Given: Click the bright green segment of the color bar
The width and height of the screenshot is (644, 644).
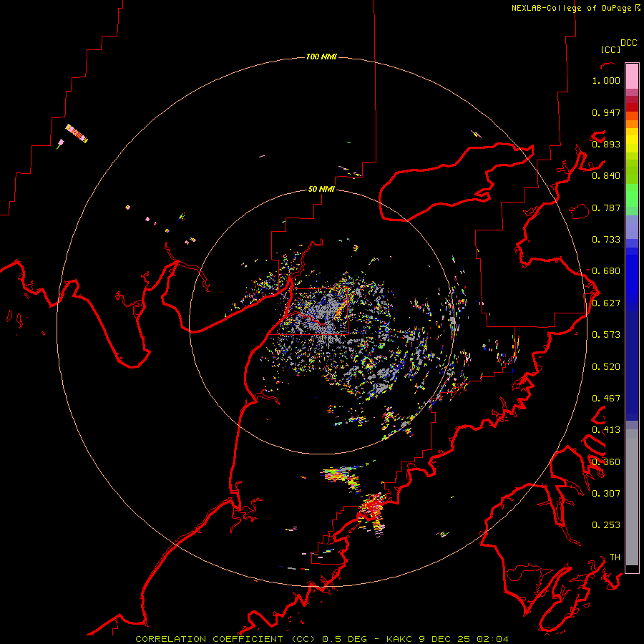Looking at the screenshot, I should pyautogui.click(x=632, y=195).
